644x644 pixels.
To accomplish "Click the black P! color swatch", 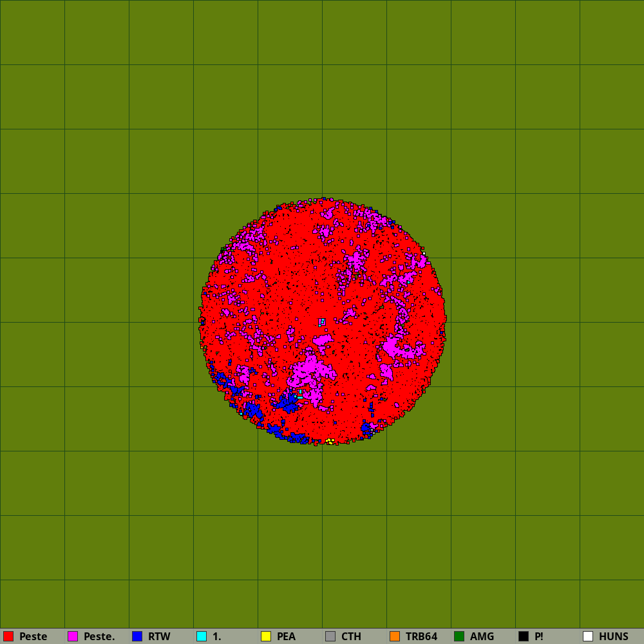I will (524, 636).
